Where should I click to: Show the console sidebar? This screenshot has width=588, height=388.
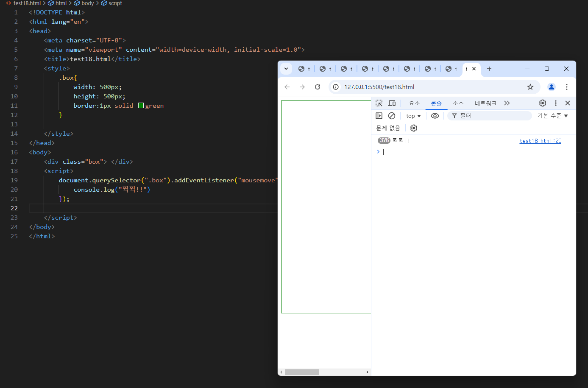(379, 116)
